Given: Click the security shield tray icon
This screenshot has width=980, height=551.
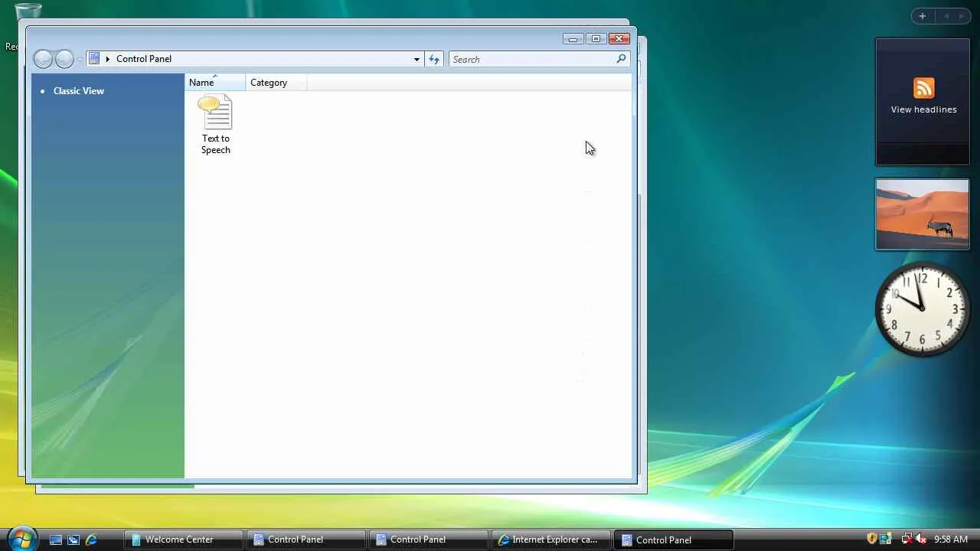Looking at the screenshot, I should pos(871,540).
